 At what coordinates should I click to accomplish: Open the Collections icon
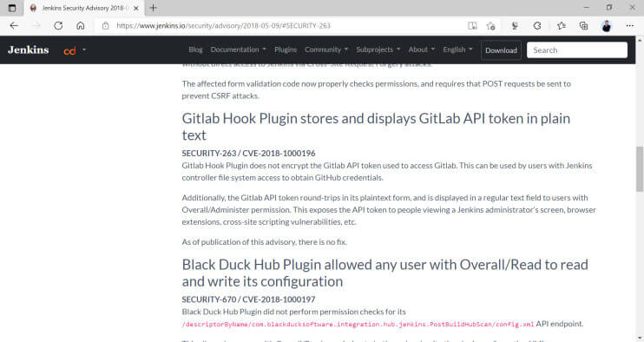pos(583,26)
